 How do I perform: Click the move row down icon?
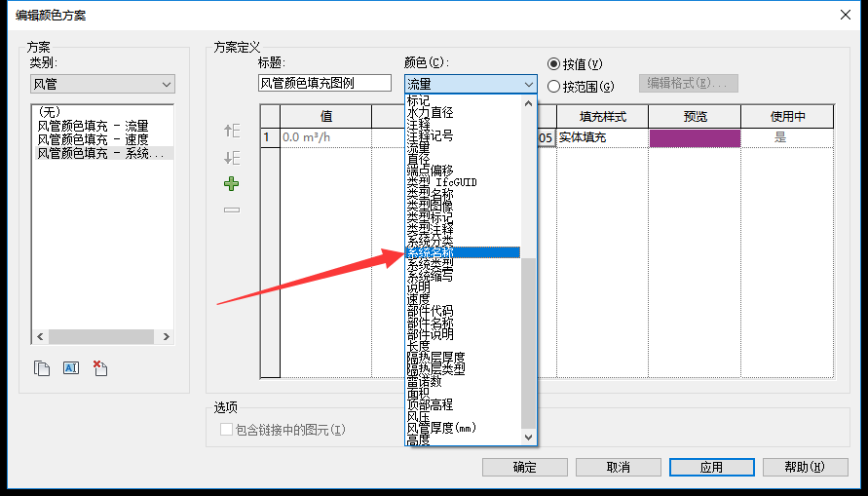pos(232,158)
